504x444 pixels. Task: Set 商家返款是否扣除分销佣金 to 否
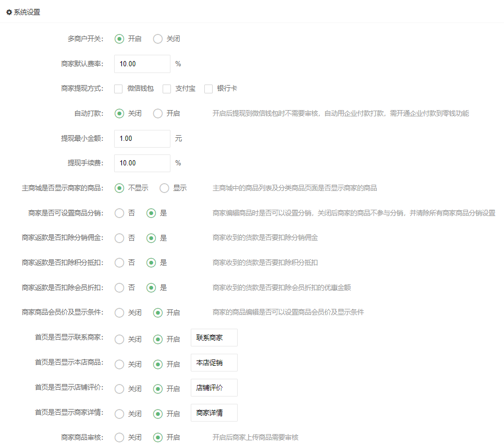click(x=119, y=238)
